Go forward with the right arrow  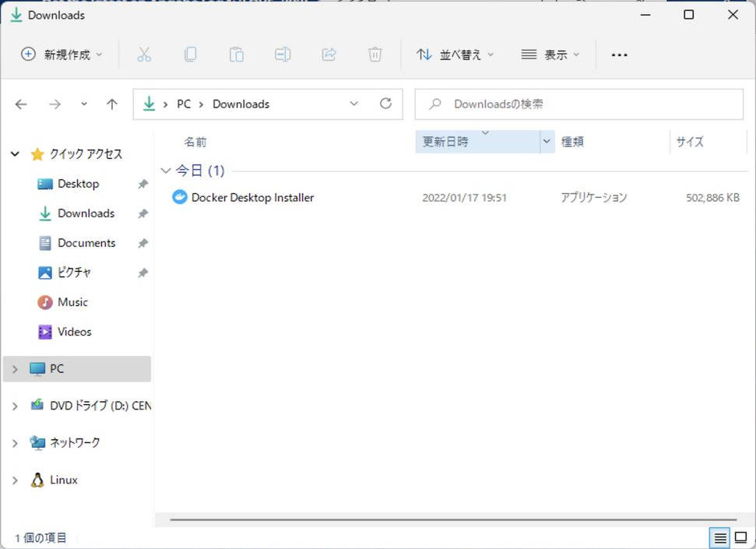click(55, 104)
